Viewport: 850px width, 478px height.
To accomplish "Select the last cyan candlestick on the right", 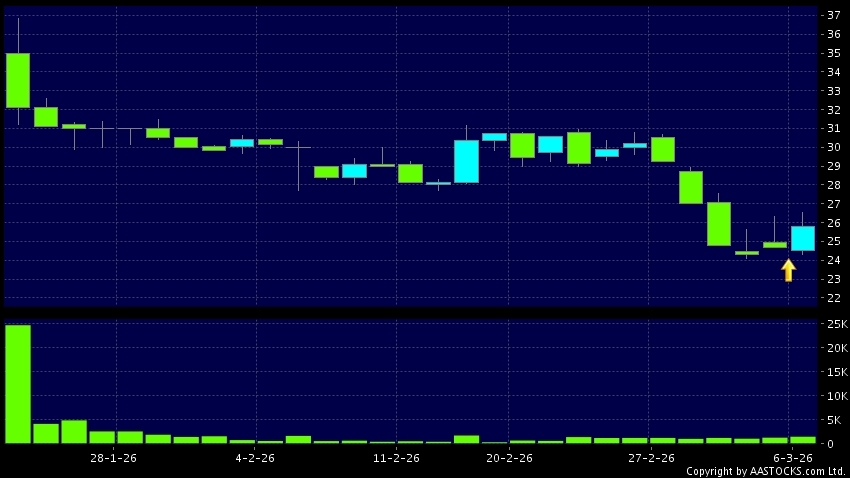I will click(x=803, y=238).
